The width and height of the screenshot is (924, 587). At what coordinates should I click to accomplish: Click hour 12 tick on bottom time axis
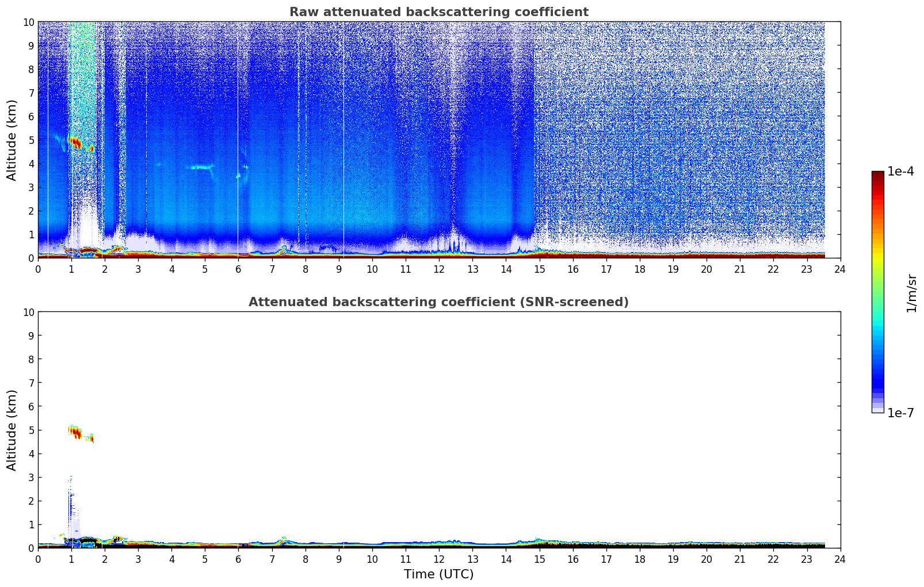coord(439,559)
